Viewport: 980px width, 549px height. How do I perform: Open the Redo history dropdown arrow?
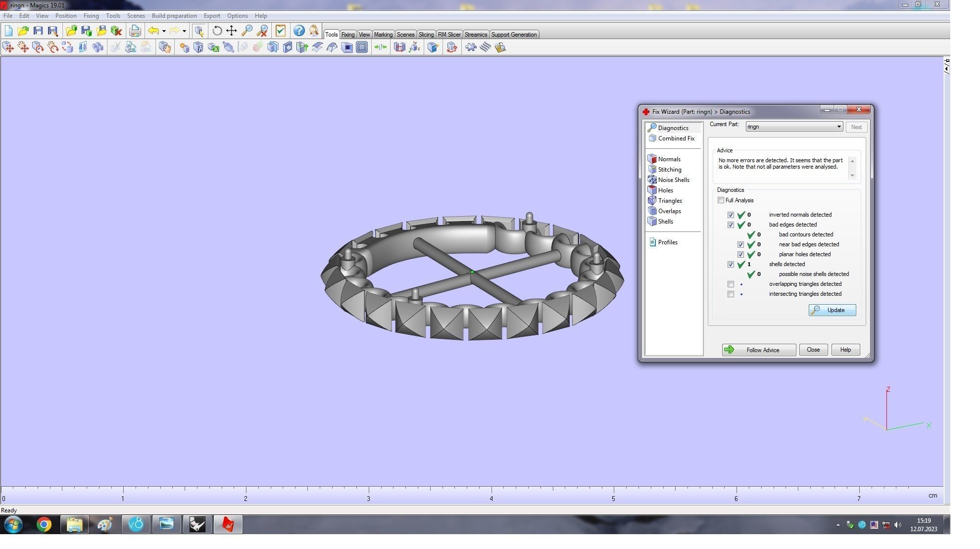[184, 31]
